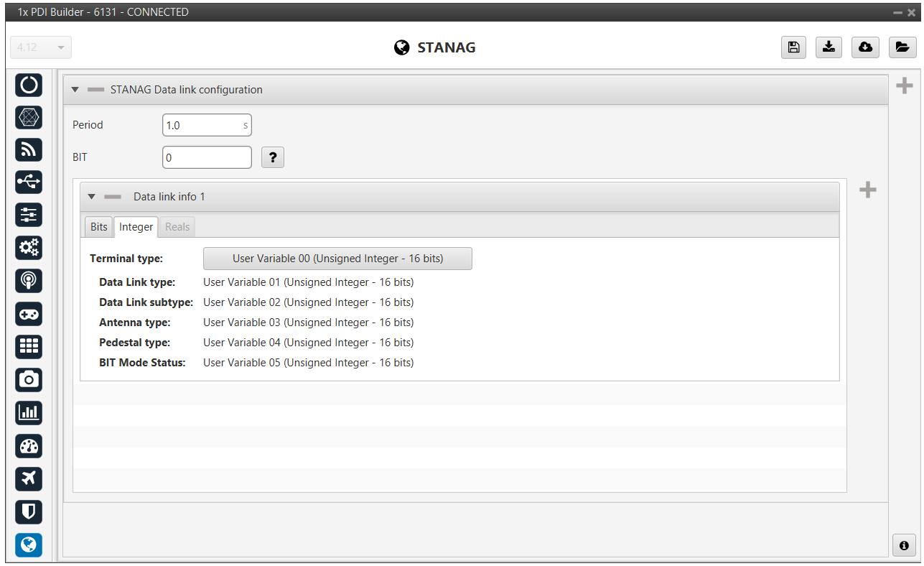Add a new Data link info entry
Screen dimensions: 924x566
[868, 190]
